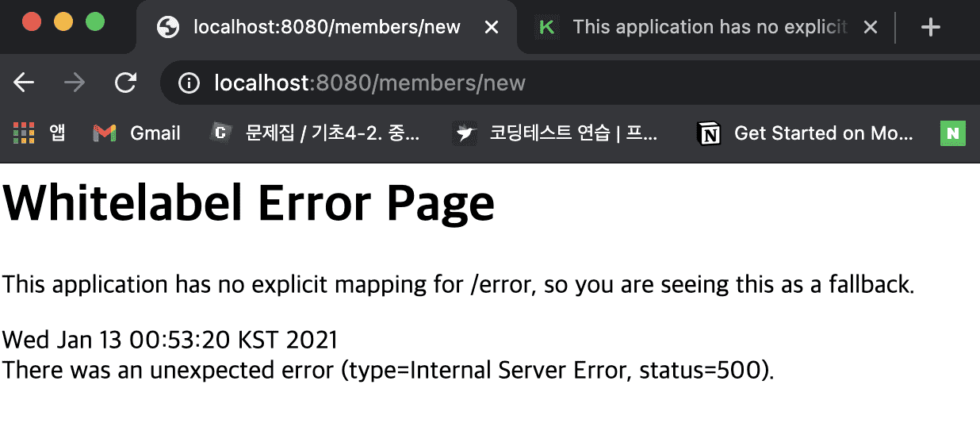Viewport: 980px width, 427px height.
Task: Click the 'status=500' error line
Action: 388,370
